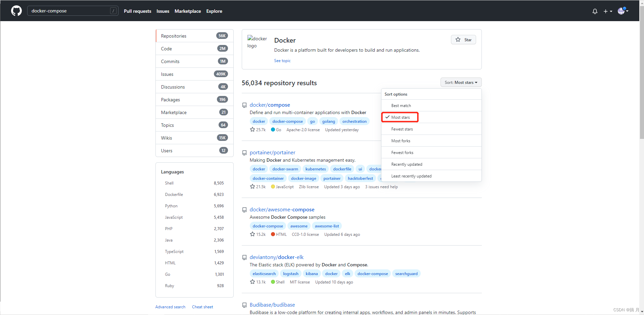This screenshot has width=644, height=315.
Task: Open the deviantony/docker-elk repository
Action: [276, 257]
